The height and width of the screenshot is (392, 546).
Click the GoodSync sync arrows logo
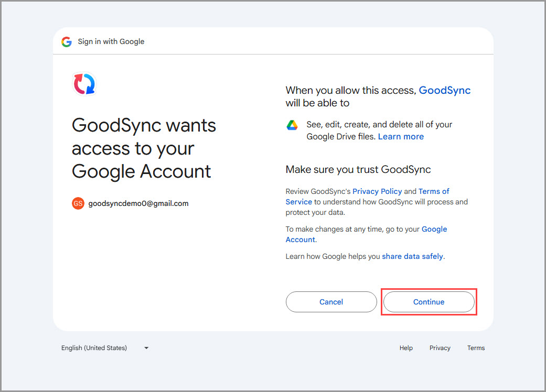tap(84, 84)
